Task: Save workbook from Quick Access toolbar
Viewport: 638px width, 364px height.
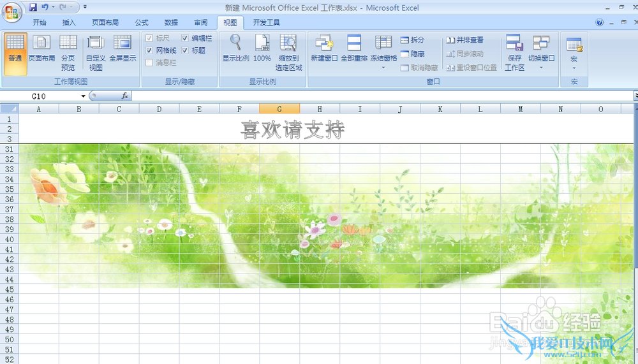Action: (33, 7)
